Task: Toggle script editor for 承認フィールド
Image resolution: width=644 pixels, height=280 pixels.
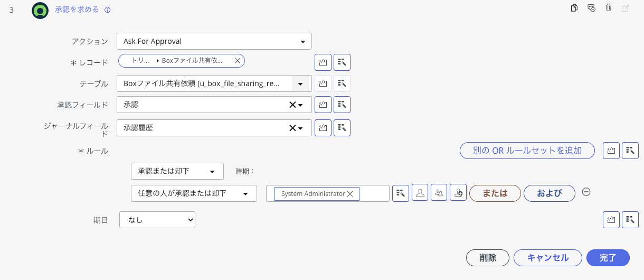Action: click(323, 105)
